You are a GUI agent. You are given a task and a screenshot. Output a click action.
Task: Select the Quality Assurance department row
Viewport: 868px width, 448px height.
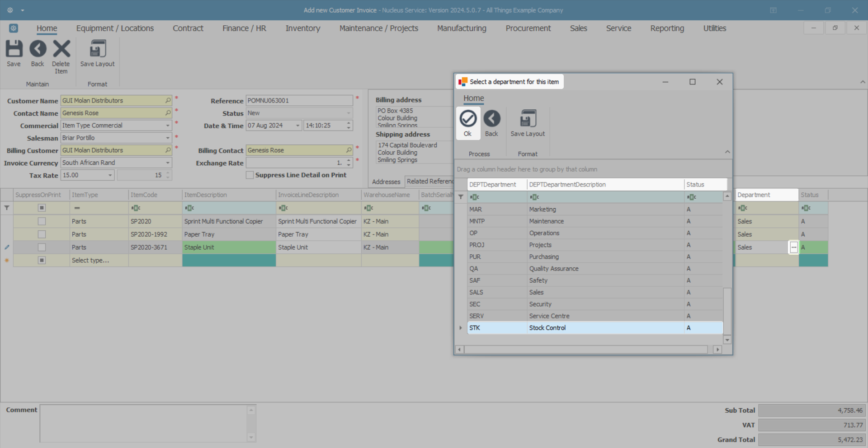(553, 269)
